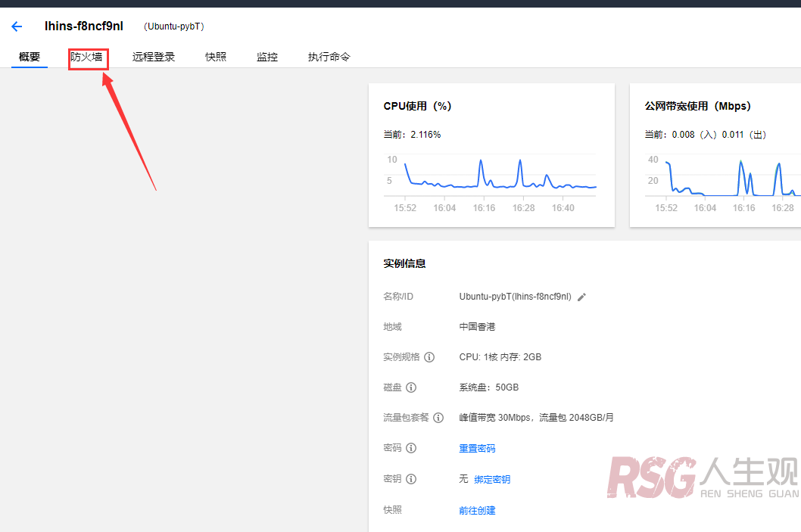Show info tooltip beside 磁盘

coord(411,387)
